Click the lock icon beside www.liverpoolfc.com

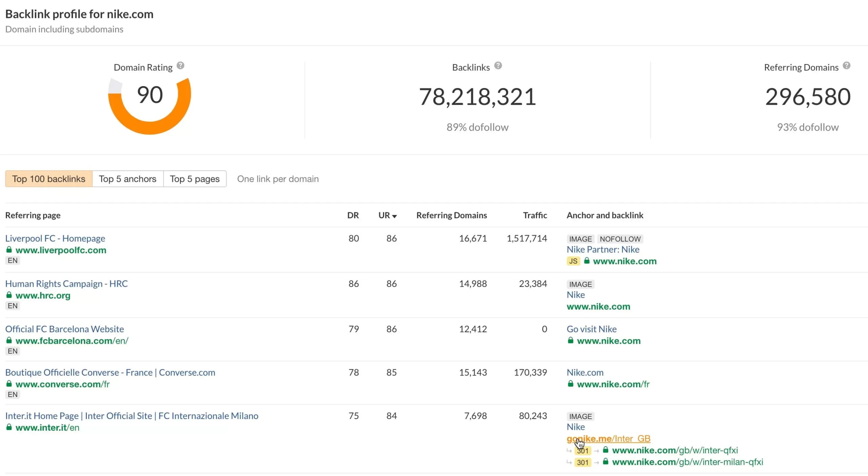(x=9, y=250)
